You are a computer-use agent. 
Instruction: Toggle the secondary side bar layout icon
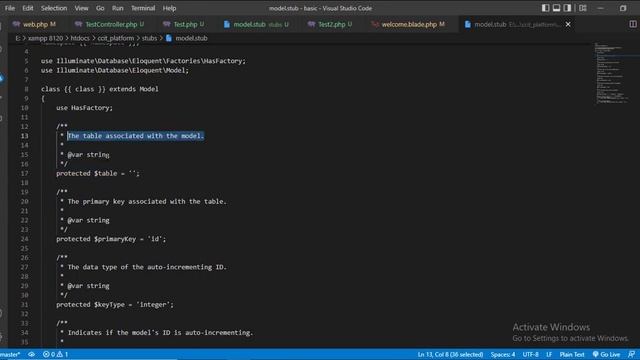click(567, 8)
